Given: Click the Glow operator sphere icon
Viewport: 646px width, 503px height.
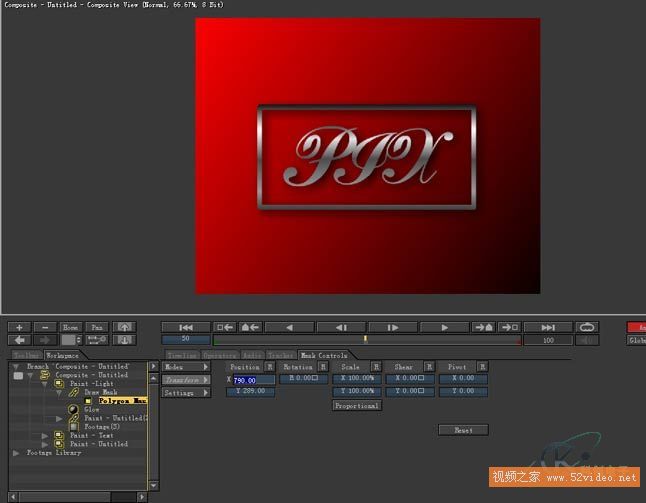Looking at the screenshot, I should coord(74,409).
